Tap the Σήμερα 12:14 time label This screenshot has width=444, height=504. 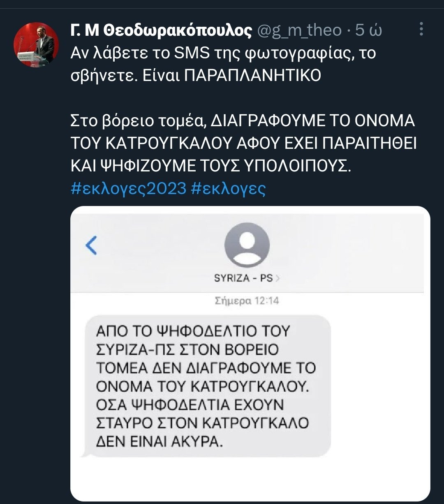click(247, 301)
